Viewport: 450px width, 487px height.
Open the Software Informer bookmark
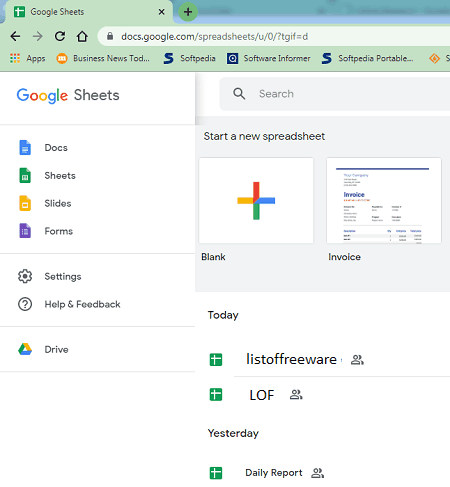tap(269, 58)
